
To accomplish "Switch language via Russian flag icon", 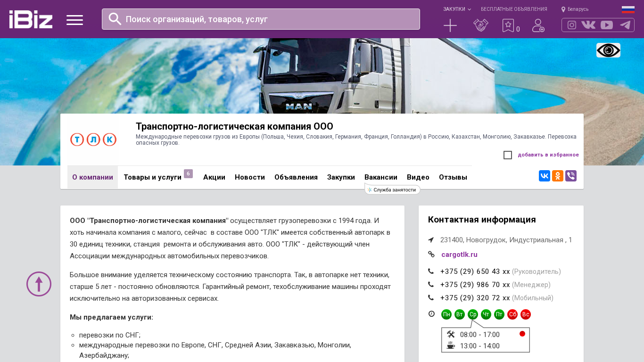I will point(628,9).
